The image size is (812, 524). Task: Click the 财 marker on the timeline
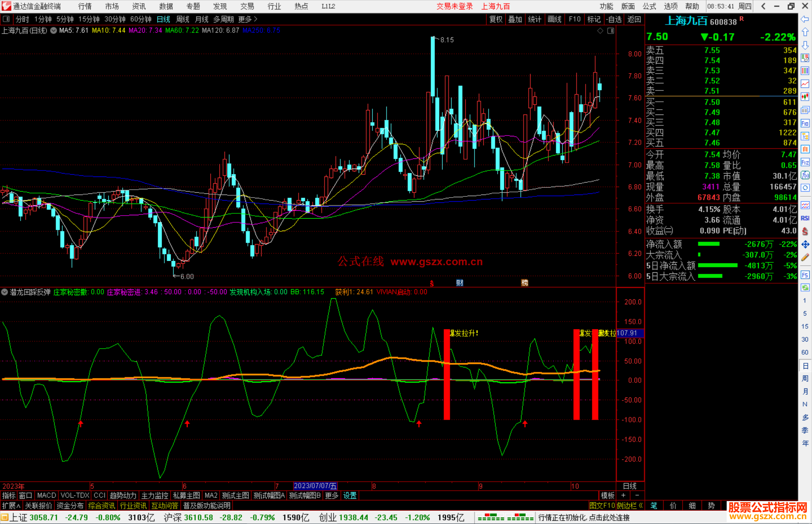459,283
